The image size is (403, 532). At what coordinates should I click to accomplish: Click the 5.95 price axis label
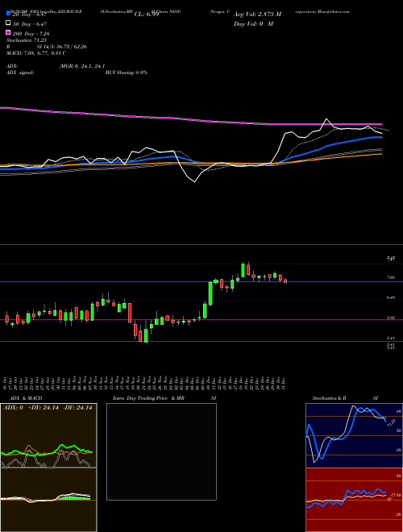pyautogui.click(x=390, y=318)
